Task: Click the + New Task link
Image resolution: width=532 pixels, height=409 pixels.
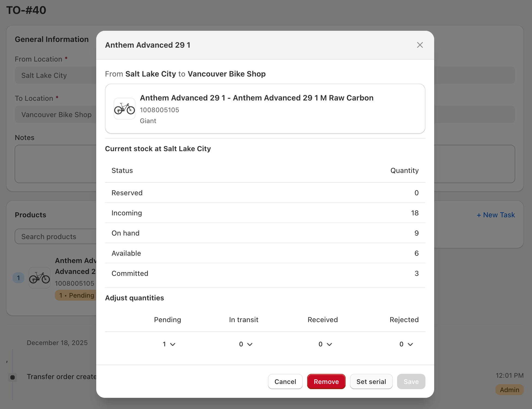Action: 495,215
